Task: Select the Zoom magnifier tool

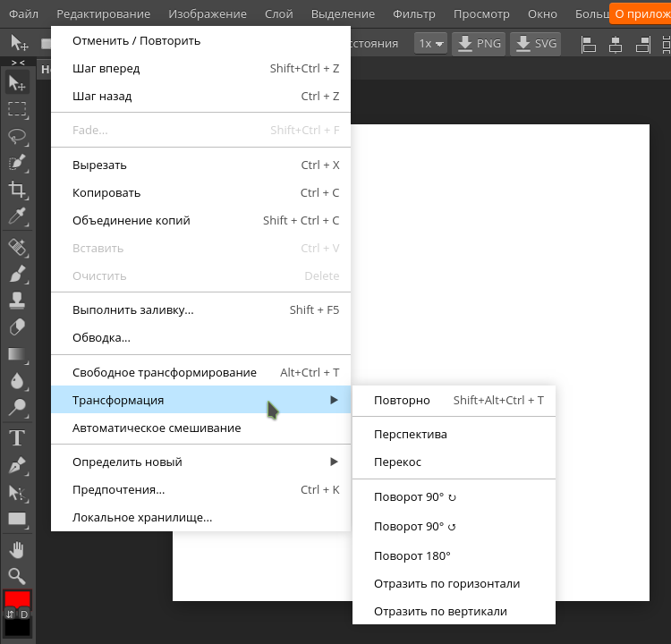Action: click(17, 576)
